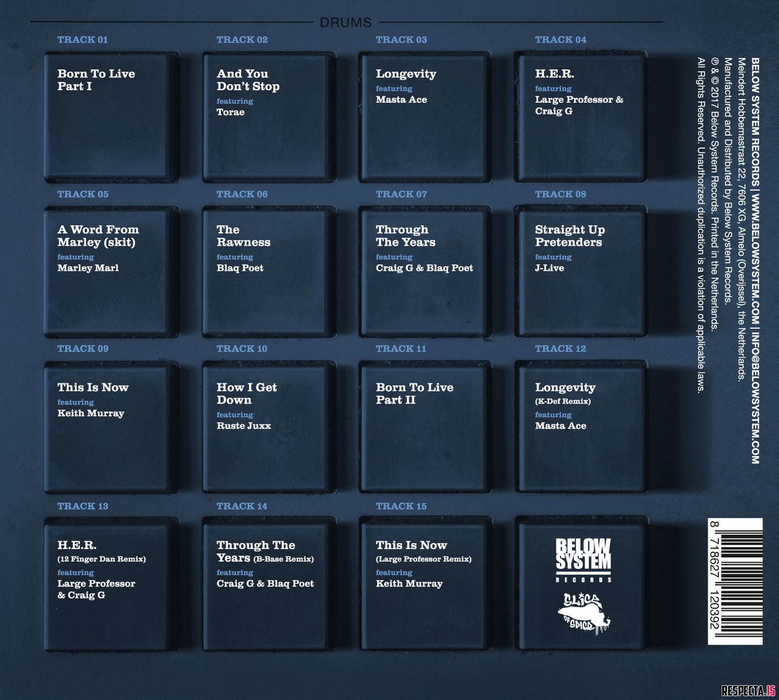Screen dimensions: 779x700
Task: Select the 'Born To Live Part I' pad
Action: click(x=112, y=116)
